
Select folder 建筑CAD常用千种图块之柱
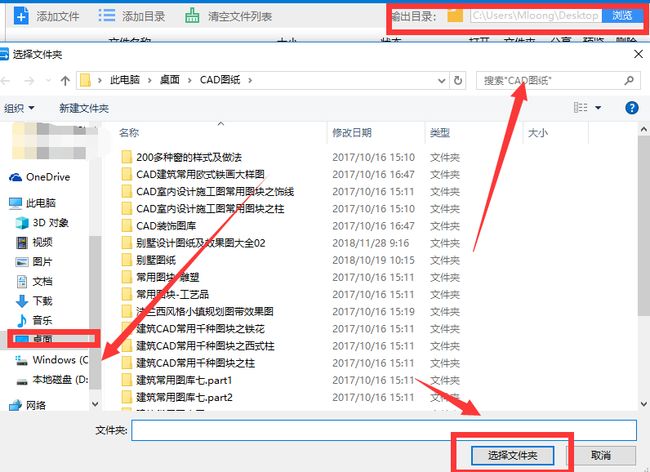pyautogui.click(x=188, y=363)
